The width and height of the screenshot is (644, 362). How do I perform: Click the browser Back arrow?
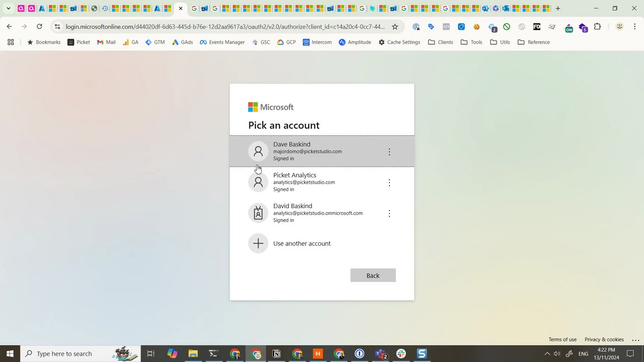[9, 27]
